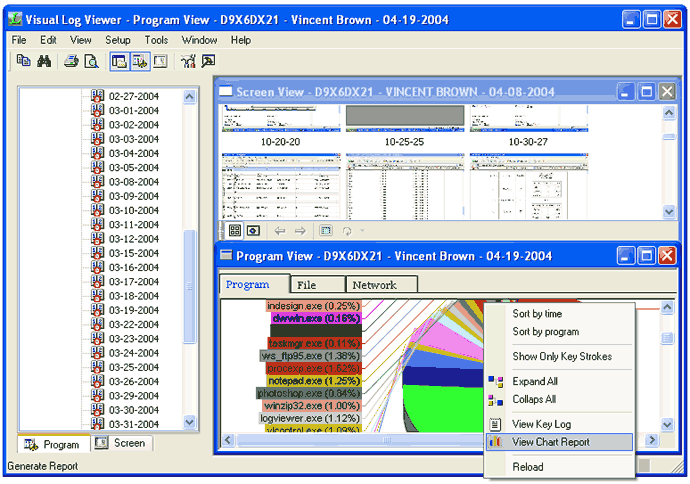This screenshot has width=690, height=484.
Task: Open the gray 10-25-25 screenshot thumbnail
Action: (405, 118)
